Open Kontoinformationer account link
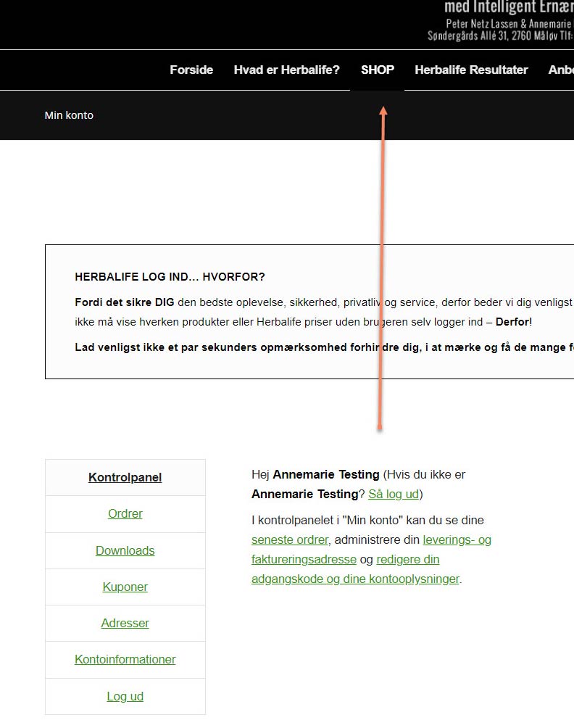The height and width of the screenshot is (728, 574). coord(125,659)
